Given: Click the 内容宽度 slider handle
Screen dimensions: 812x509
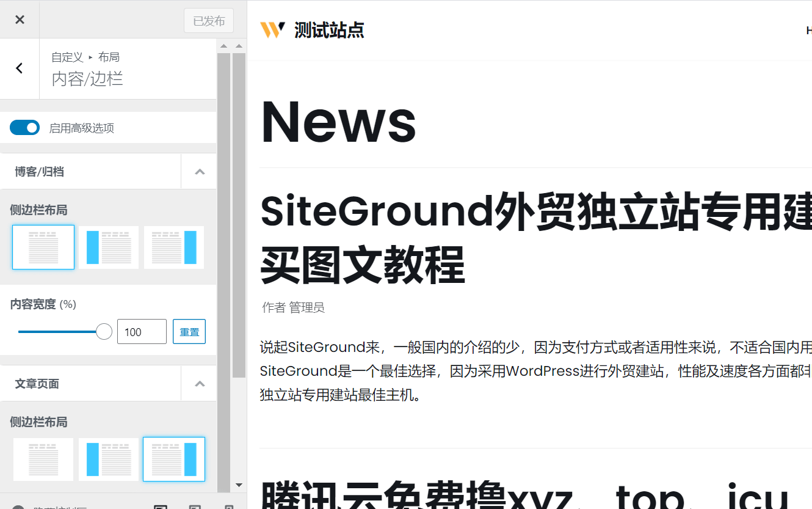Looking at the screenshot, I should [104, 332].
